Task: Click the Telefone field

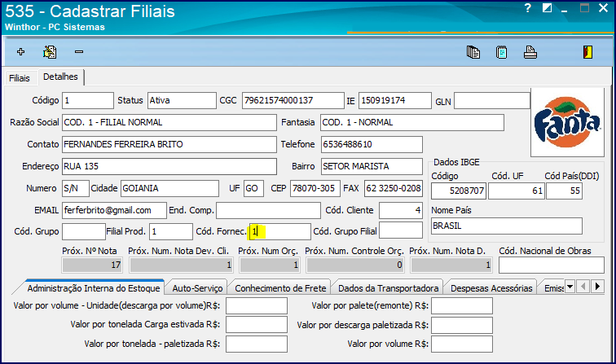Action: coord(372,144)
